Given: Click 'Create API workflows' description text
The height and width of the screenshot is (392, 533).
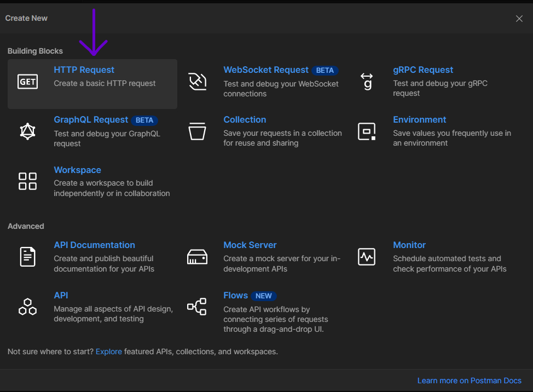Looking at the screenshot, I should point(276,319).
